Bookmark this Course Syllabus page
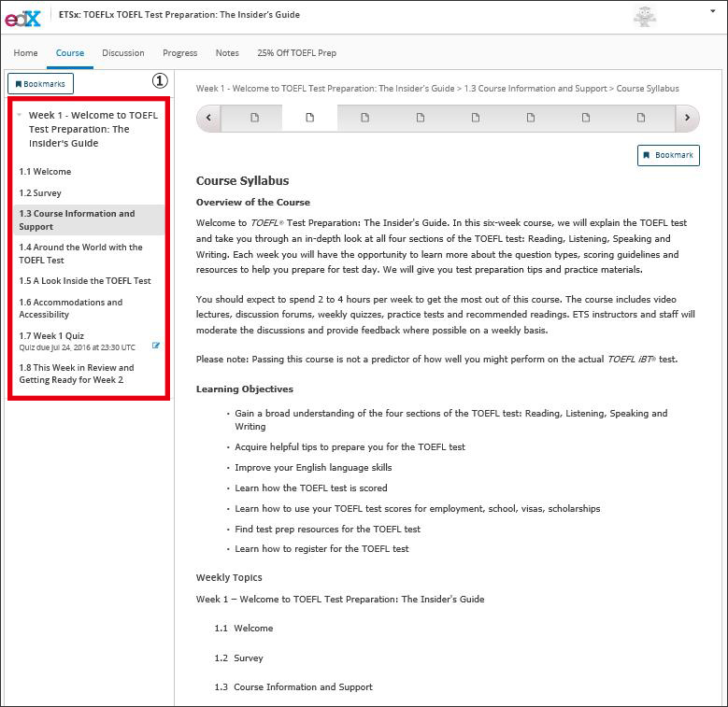Screen dimensions: 728x707 (x=668, y=155)
